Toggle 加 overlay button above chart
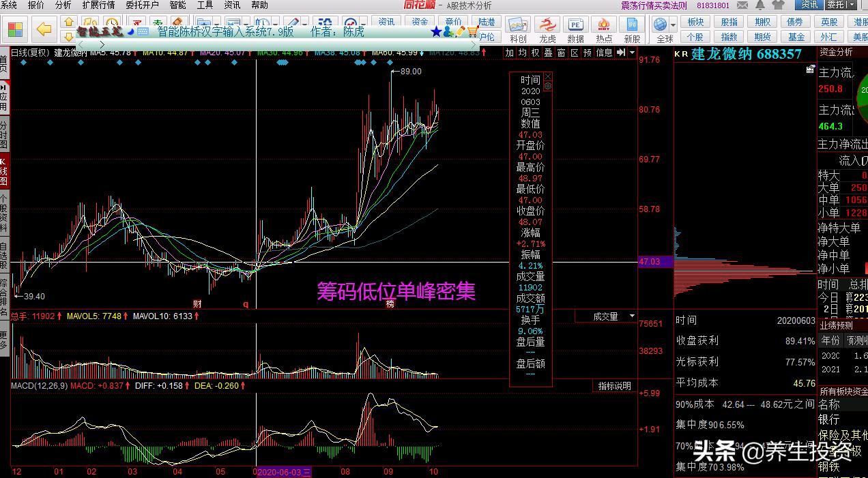The image size is (868, 478). coord(509,53)
